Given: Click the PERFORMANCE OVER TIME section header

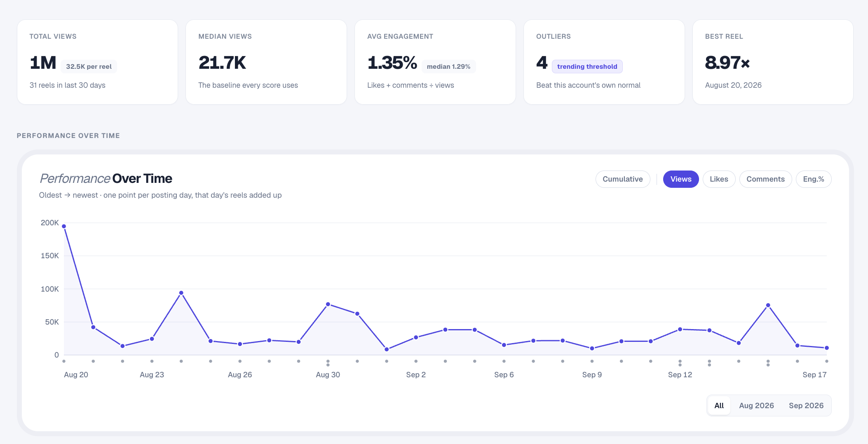Looking at the screenshot, I should coord(68,136).
